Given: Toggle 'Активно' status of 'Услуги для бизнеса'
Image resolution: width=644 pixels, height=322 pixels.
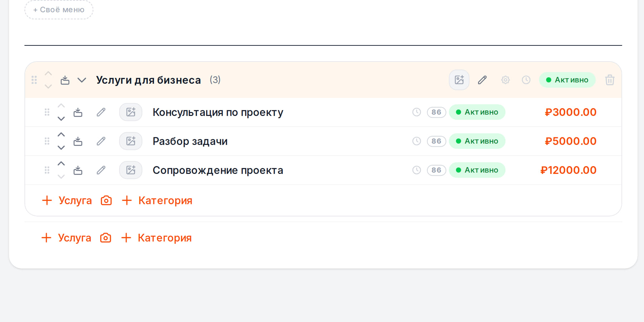Looking at the screenshot, I should [567, 80].
